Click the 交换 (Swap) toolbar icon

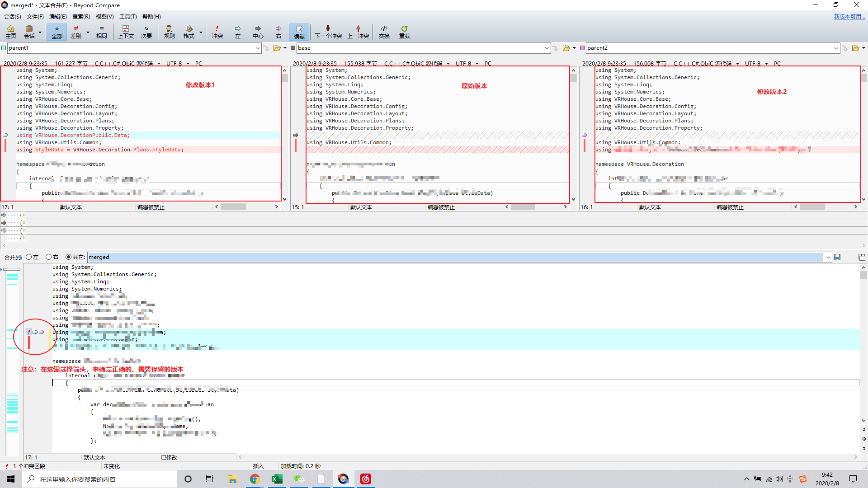[x=384, y=32]
